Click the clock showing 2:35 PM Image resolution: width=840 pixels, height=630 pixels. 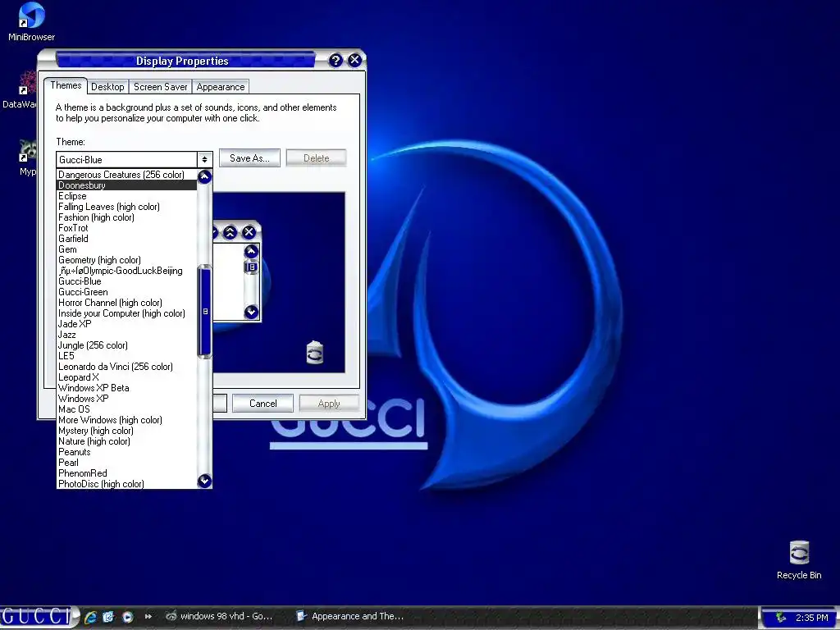[x=811, y=618]
